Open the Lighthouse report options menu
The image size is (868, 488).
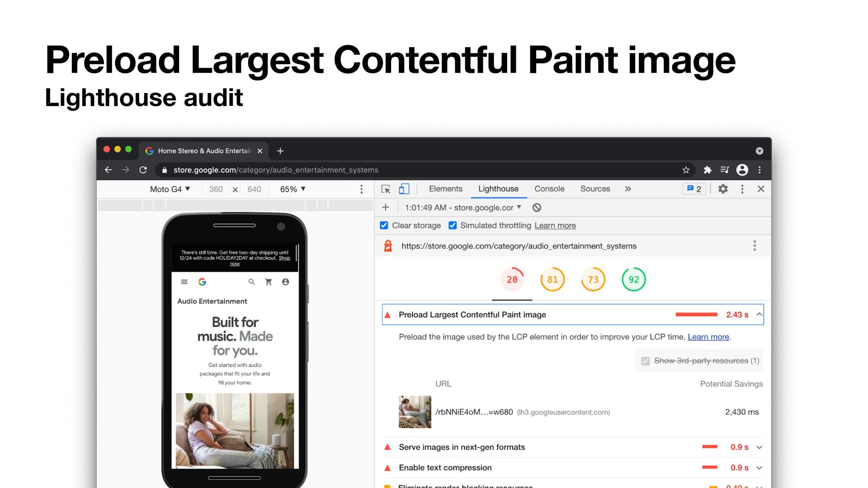coord(755,246)
